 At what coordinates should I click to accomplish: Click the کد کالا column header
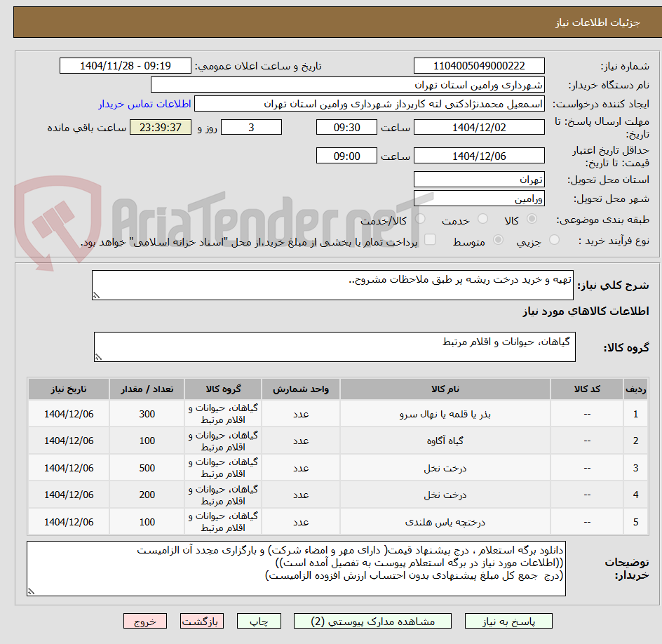tap(587, 389)
